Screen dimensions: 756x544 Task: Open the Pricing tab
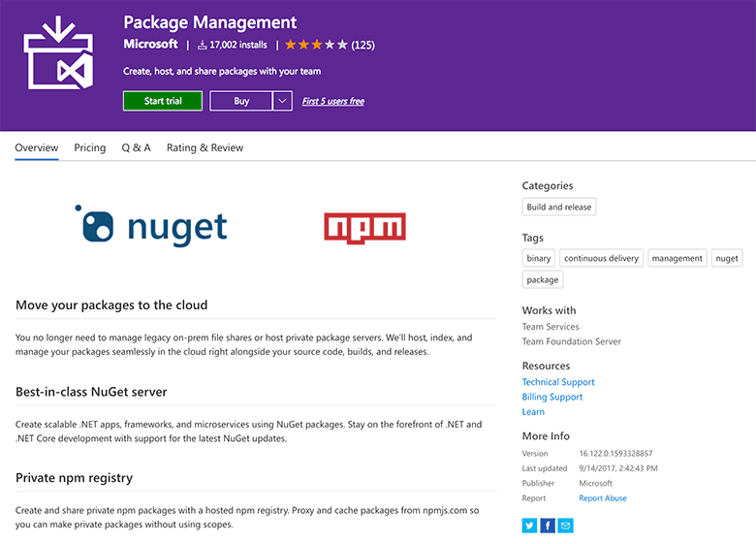click(x=90, y=148)
